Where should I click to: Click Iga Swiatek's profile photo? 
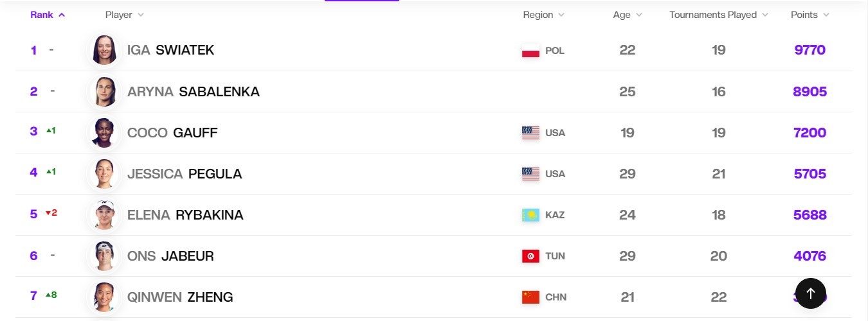coord(104,50)
